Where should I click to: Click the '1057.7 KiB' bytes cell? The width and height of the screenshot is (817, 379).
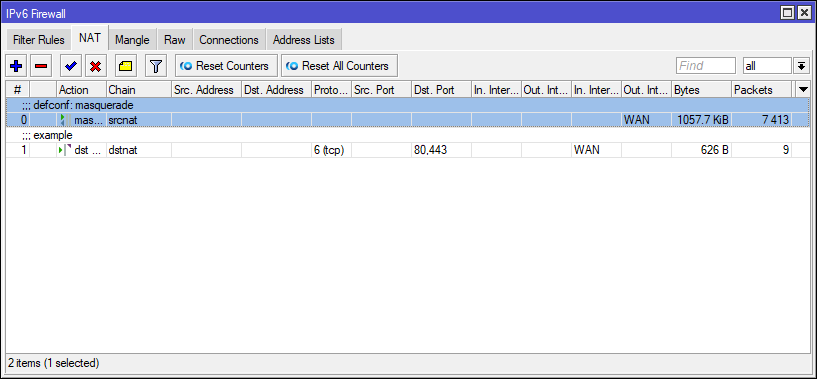point(701,120)
